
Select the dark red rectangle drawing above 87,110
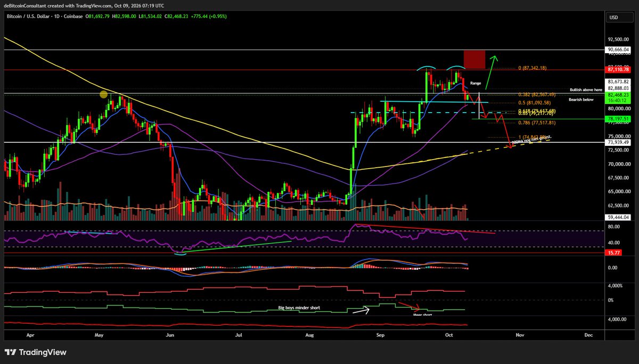[x=474, y=60]
